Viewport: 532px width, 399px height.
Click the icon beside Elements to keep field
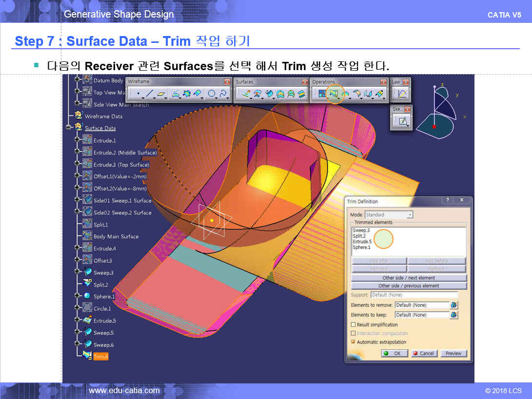454,315
